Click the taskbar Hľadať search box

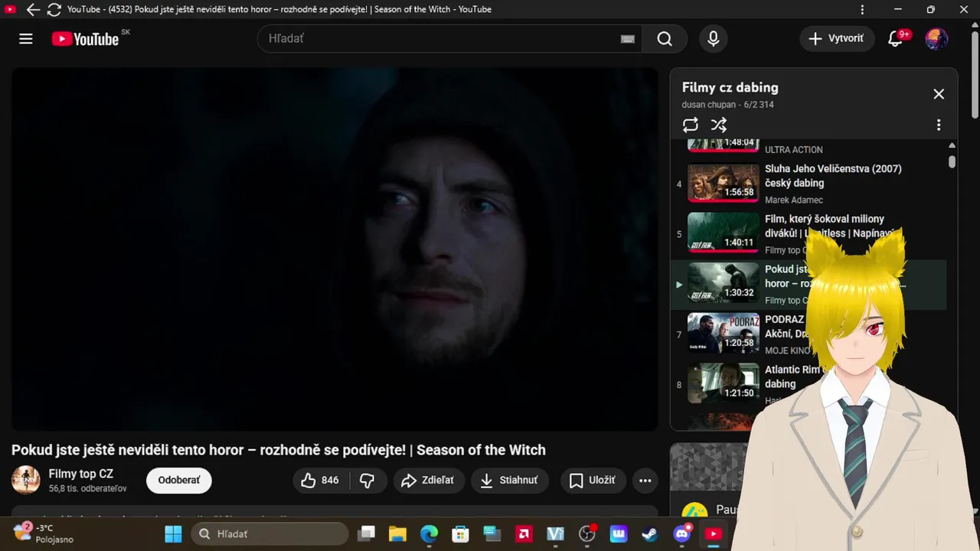[269, 534]
